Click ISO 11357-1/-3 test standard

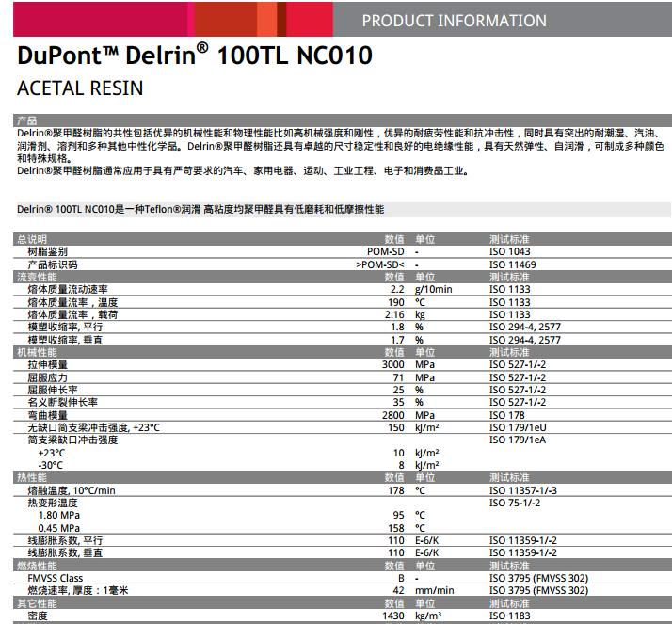coord(523,490)
